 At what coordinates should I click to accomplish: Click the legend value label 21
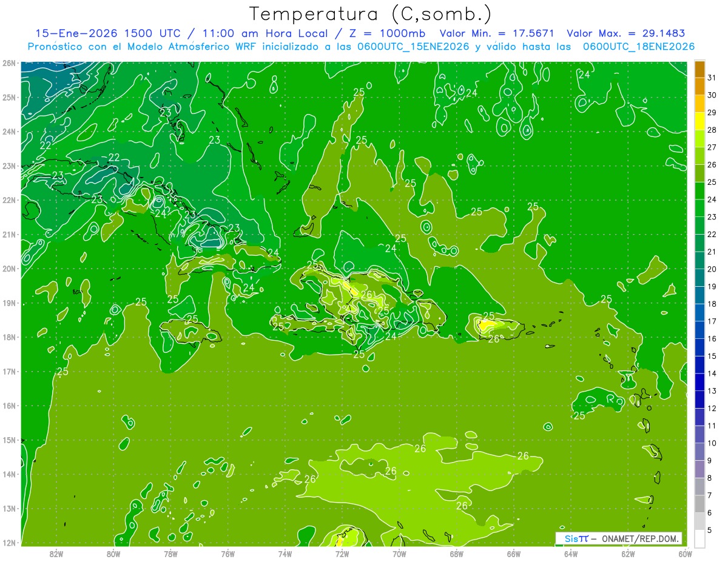[x=712, y=252]
